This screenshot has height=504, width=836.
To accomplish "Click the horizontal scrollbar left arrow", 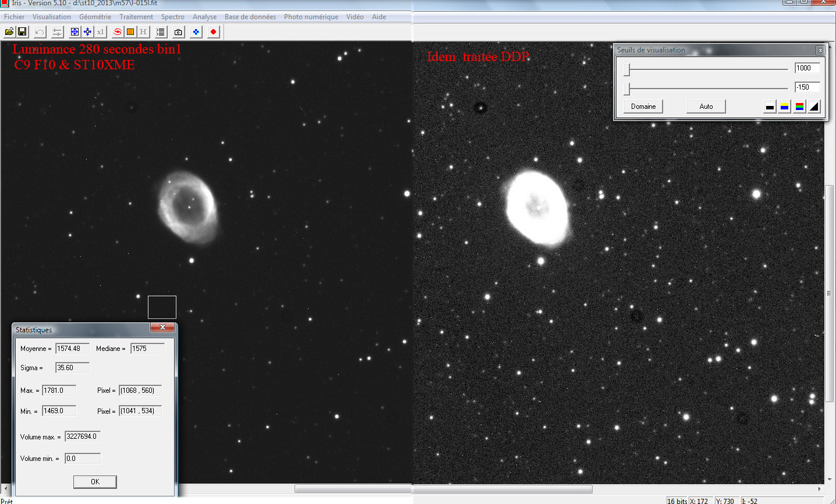I will point(6,489).
